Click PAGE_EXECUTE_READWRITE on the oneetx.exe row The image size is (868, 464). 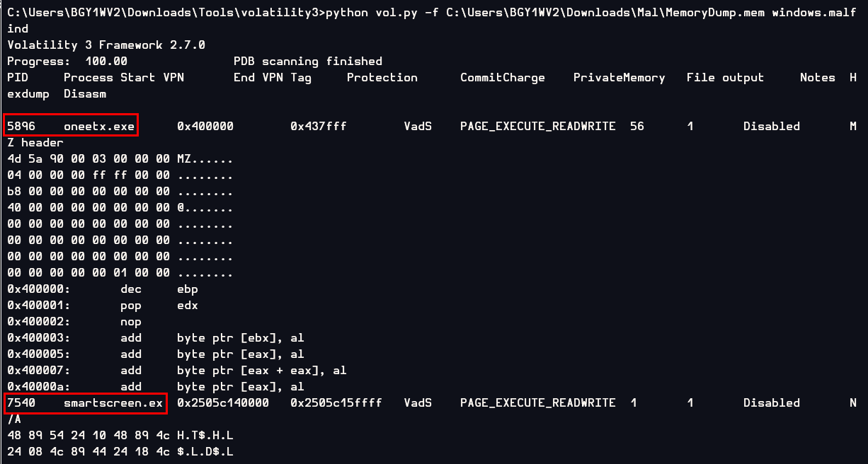537,126
